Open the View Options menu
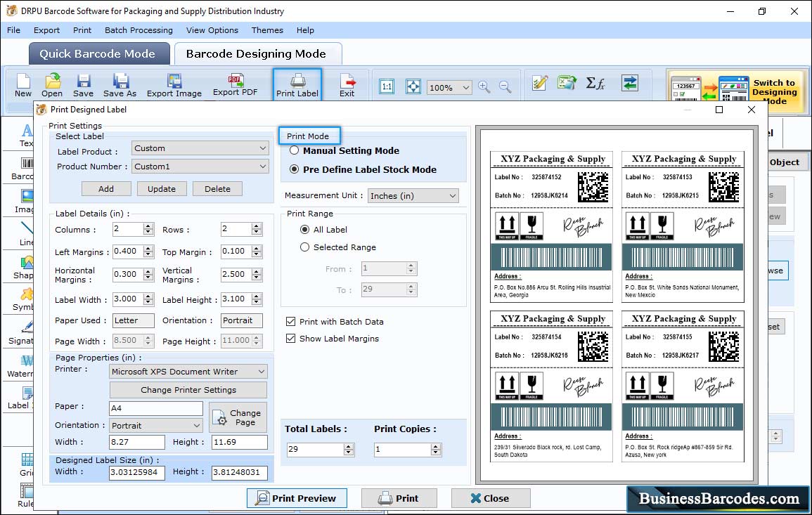This screenshot has height=515, width=812. pyautogui.click(x=212, y=30)
